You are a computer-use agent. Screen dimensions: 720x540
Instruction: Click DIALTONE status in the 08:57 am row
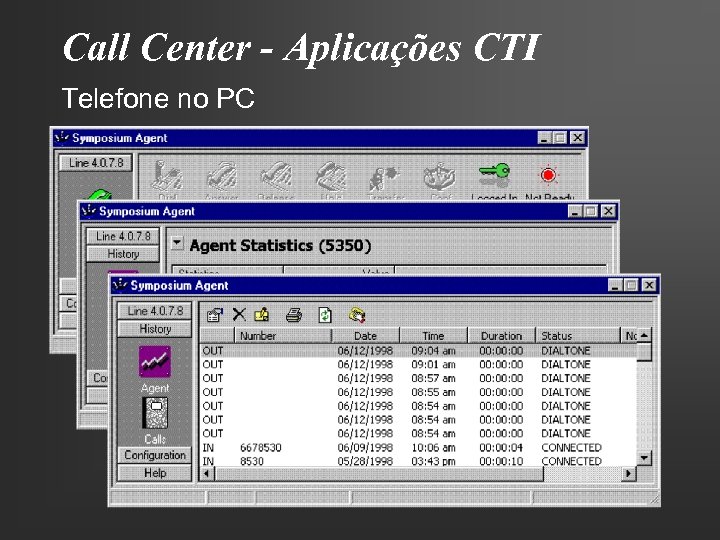(566, 378)
